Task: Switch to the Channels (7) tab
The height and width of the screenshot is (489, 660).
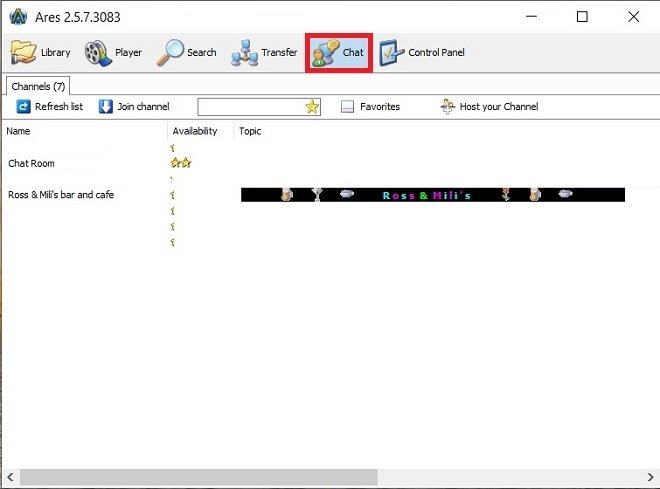Action: [38, 86]
